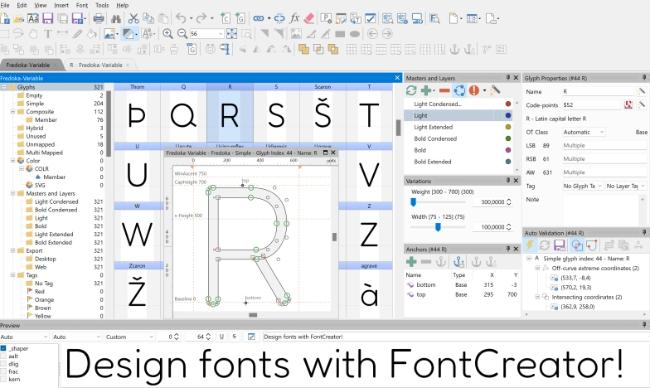650x388 pixels.
Task: Refresh masters with the green circular arrows icon
Action: pyautogui.click(x=411, y=90)
